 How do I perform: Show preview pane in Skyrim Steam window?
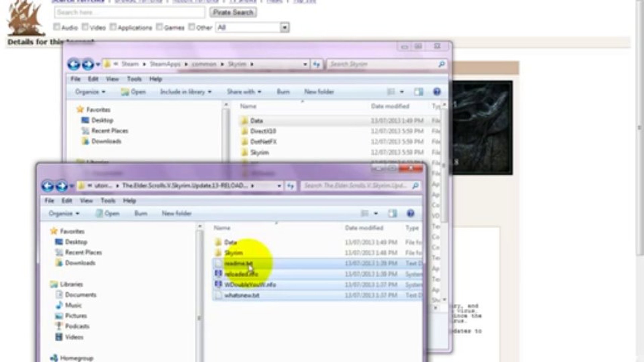click(418, 92)
